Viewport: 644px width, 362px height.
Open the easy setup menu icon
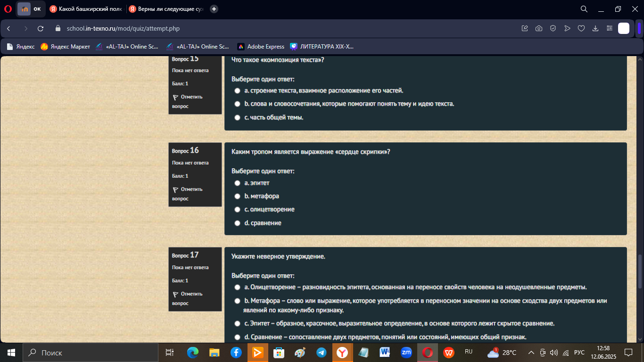click(610, 28)
